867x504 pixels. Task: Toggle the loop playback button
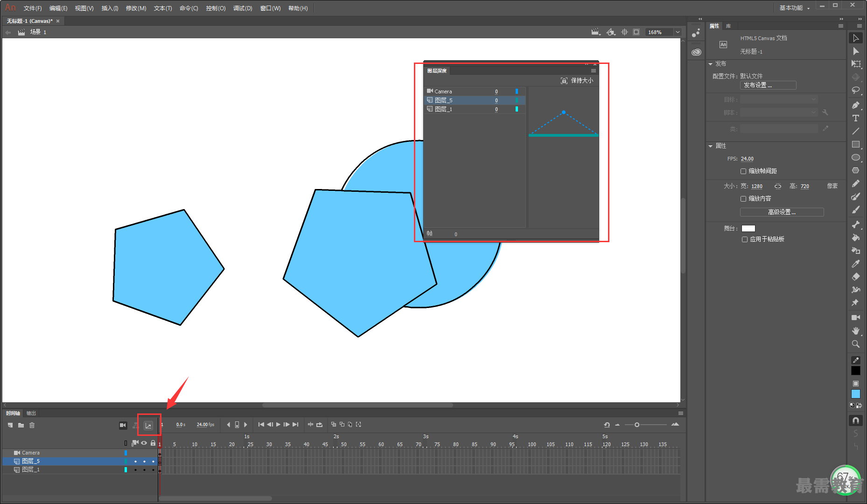320,425
